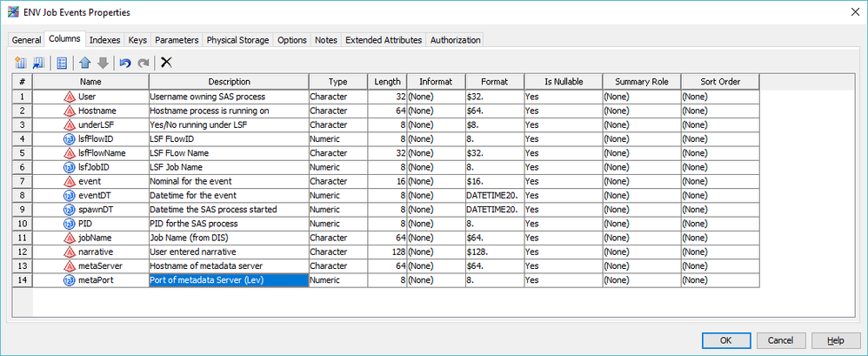Open Sort Order cell for event row

point(719,181)
